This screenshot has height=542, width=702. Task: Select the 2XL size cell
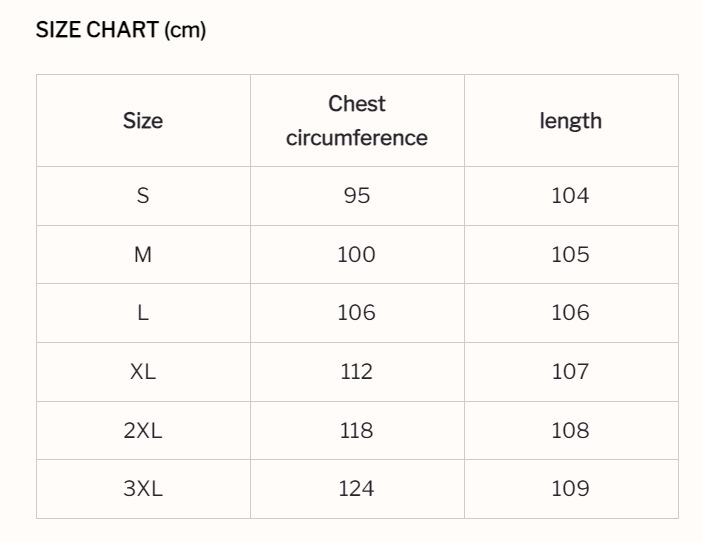point(143,430)
